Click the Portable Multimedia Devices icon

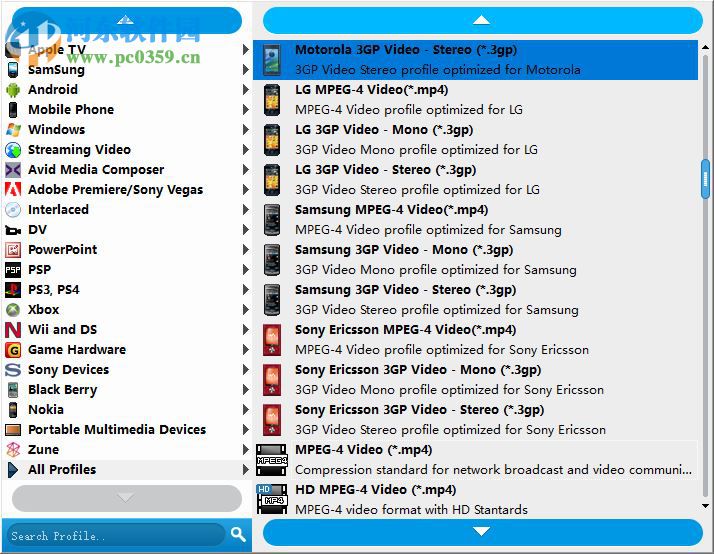[x=13, y=430]
